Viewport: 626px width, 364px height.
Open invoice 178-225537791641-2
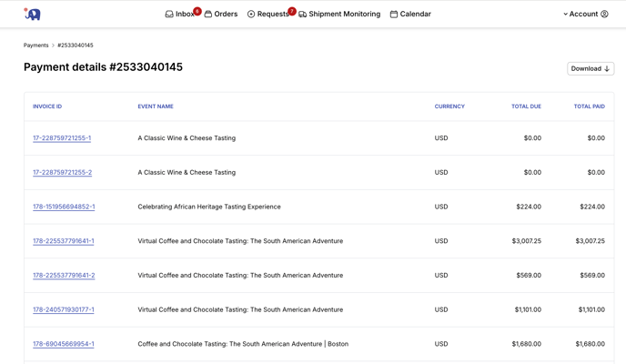(64, 275)
